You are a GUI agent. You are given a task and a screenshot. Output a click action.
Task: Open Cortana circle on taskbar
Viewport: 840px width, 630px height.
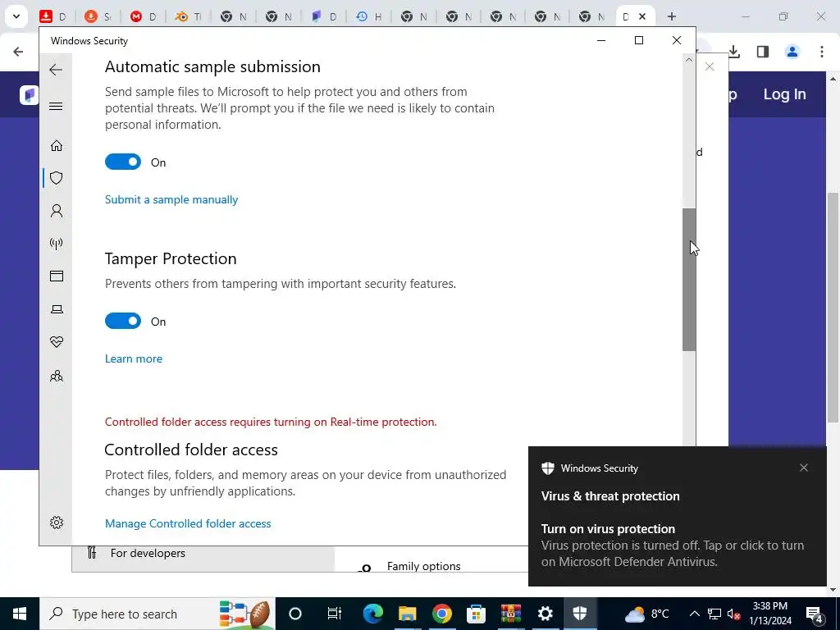pyautogui.click(x=295, y=614)
